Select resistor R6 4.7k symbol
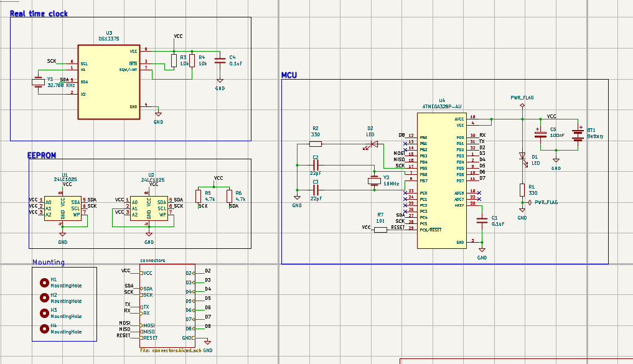Screen dimensions: 633x364 coord(229,197)
